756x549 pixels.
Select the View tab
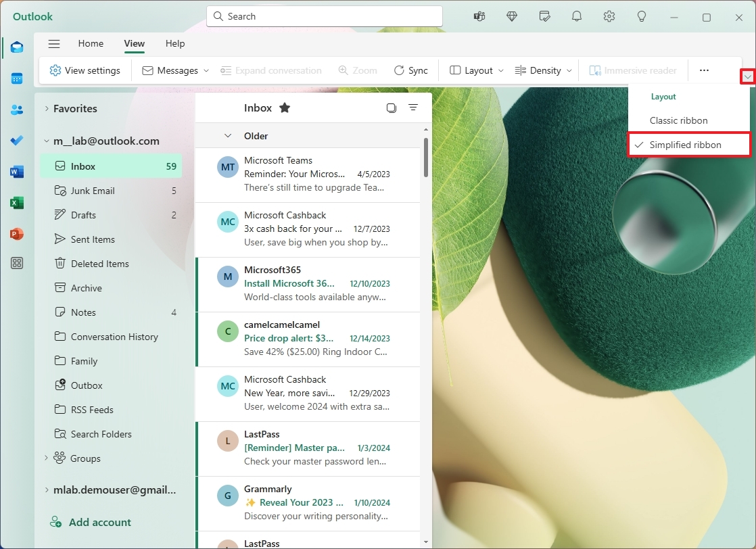[x=134, y=43]
